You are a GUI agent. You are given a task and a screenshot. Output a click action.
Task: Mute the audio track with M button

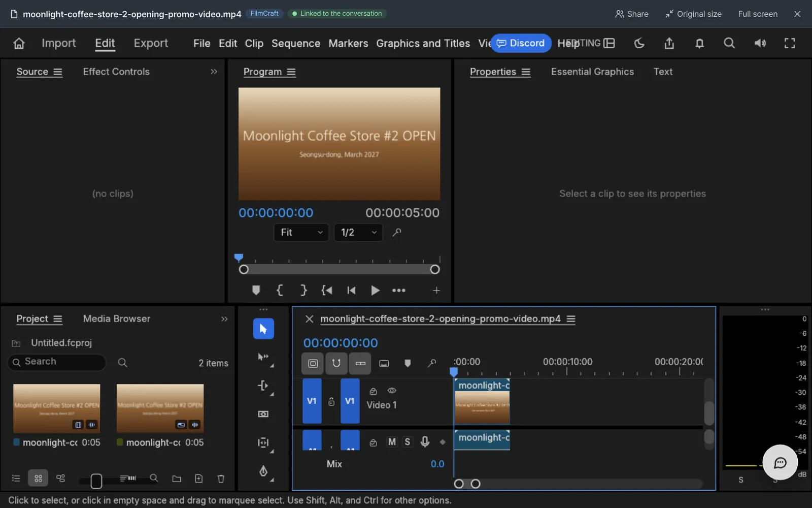click(392, 442)
